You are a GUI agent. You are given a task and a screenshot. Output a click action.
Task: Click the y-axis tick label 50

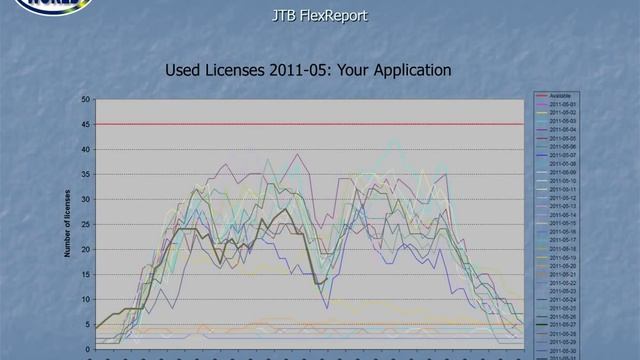(85, 99)
